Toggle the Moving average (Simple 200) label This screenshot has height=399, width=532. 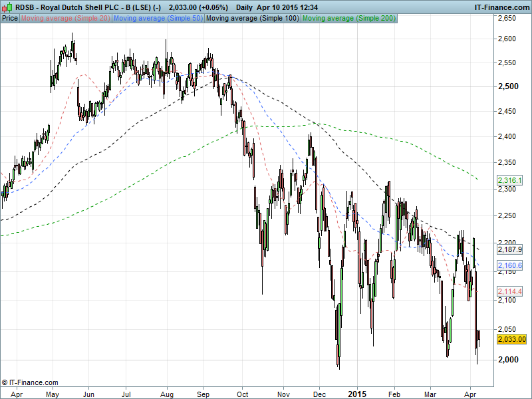(x=348, y=18)
